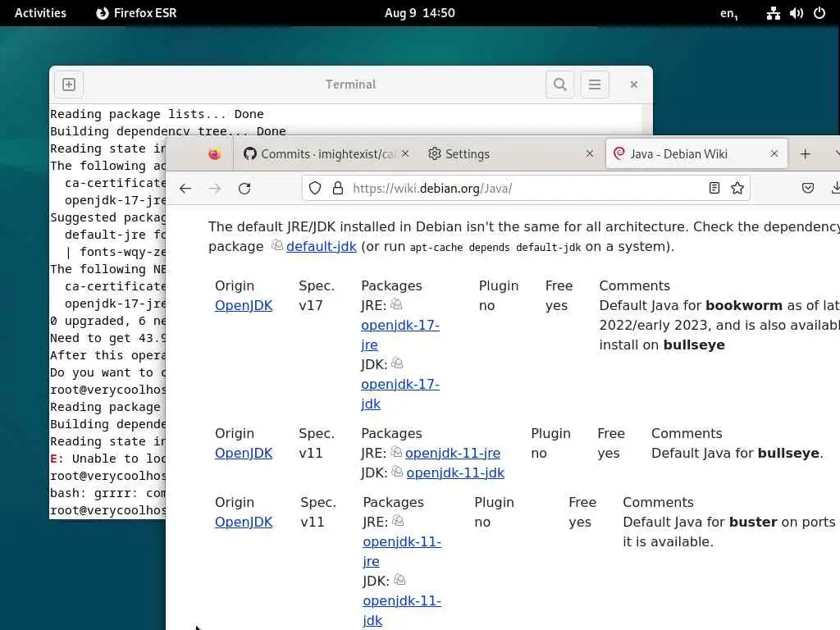Open the volume indicator in top bar
840x630 pixels.
tap(797, 13)
